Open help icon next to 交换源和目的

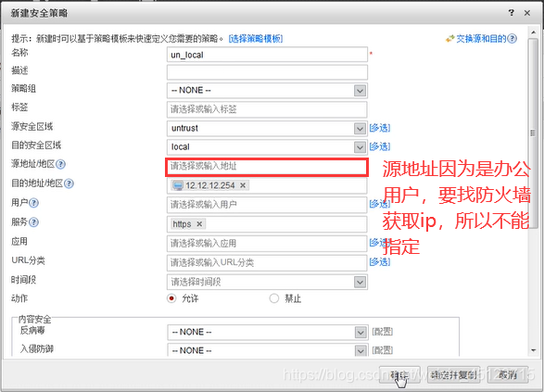[512, 39]
